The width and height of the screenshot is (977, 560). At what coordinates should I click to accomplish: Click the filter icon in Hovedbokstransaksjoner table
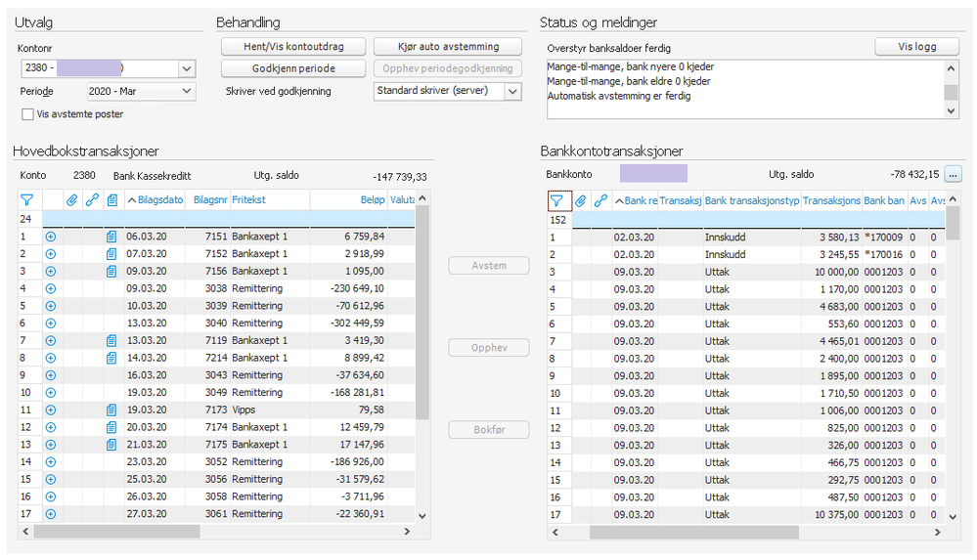click(x=26, y=199)
